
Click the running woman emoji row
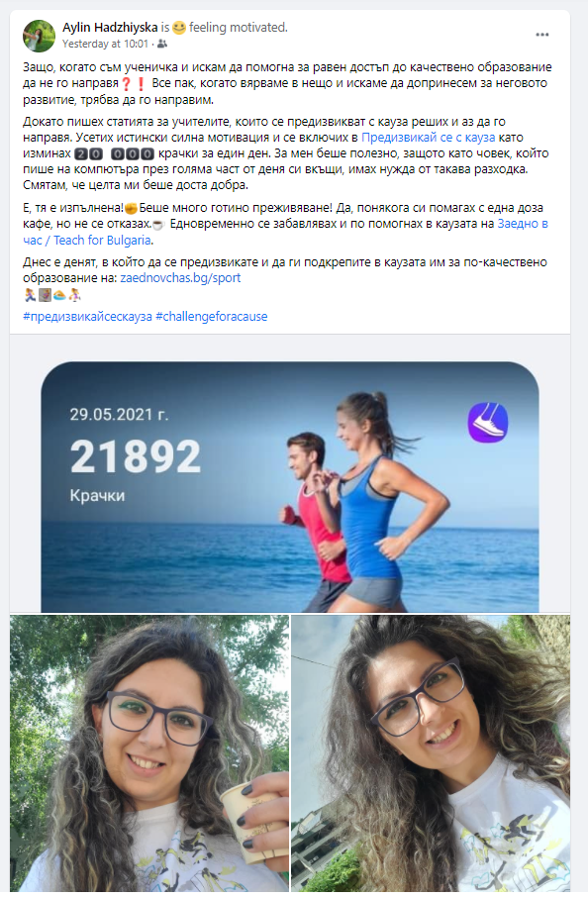click(x=52, y=295)
